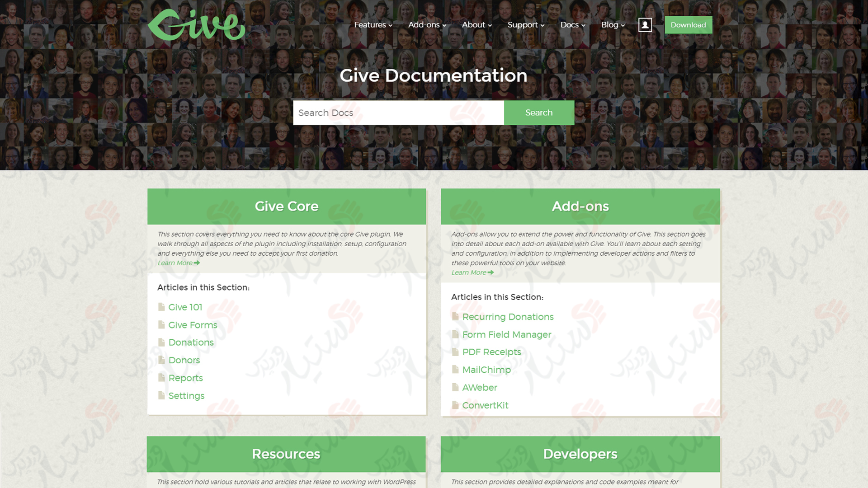Screen dimensions: 868x488
Task: Open the About menu
Action: pos(476,24)
